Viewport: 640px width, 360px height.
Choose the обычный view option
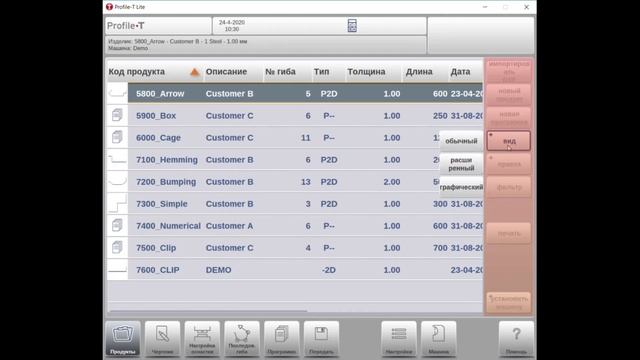click(x=461, y=141)
